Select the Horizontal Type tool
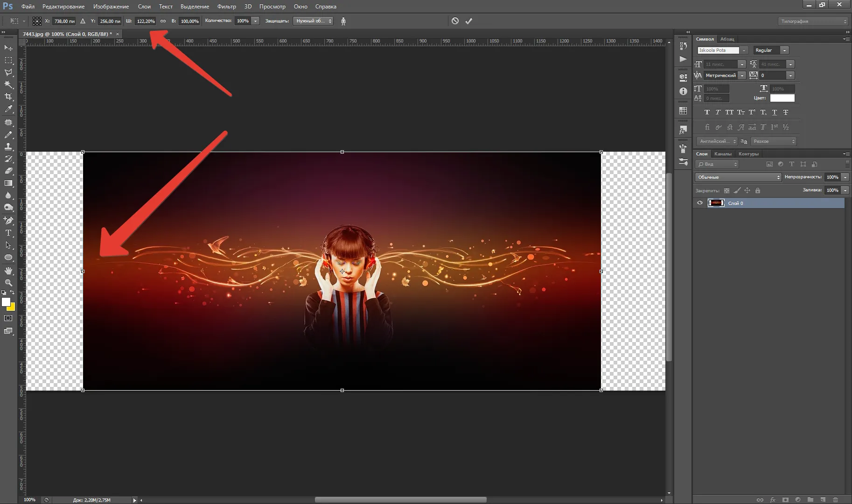The image size is (852, 504). pos(8,233)
